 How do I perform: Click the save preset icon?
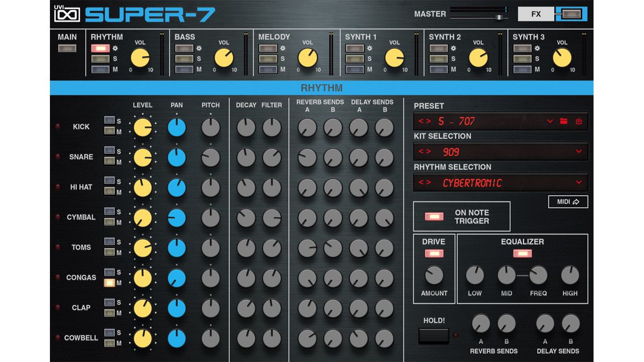point(579,121)
